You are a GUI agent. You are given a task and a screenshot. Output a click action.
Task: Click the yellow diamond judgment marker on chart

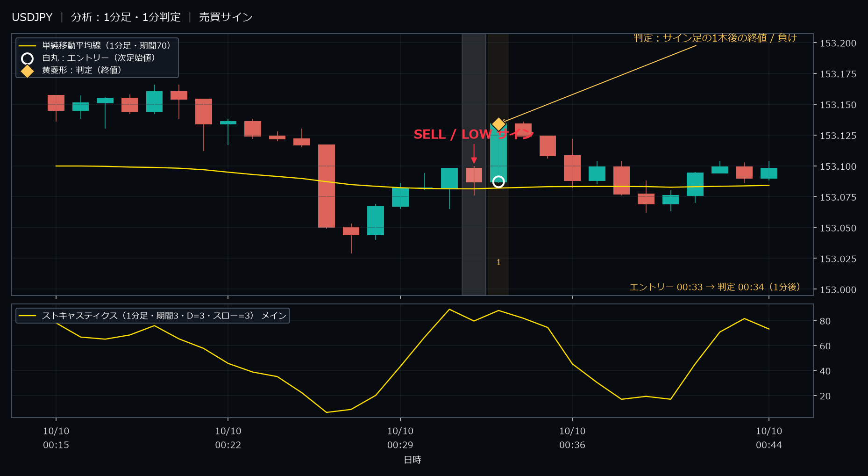(x=498, y=124)
